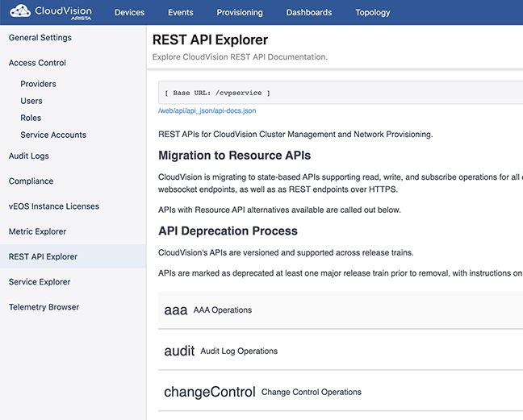Image resolution: width=523 pixels, height=420 pixels.
Task: Open the api-docs.json link
Action: point(207,110)
